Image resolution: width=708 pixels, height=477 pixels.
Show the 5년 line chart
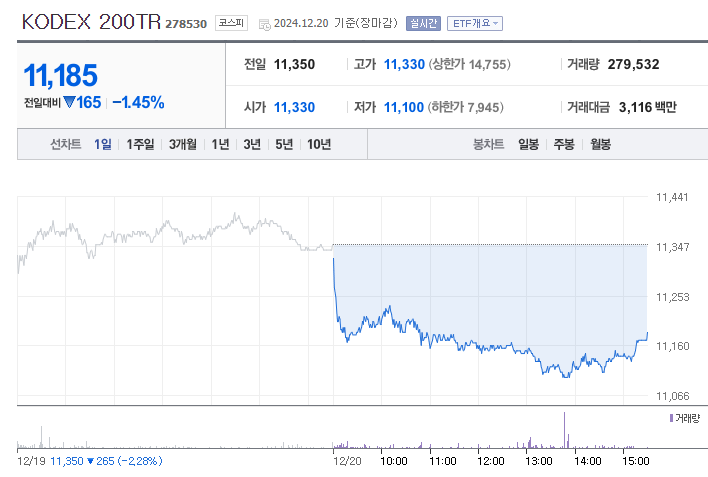click(284, 144)
